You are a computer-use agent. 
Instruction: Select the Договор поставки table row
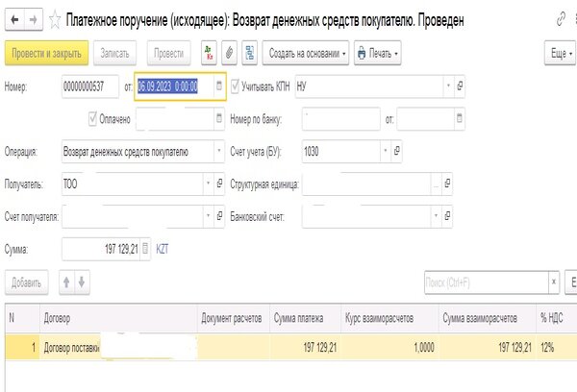(x=115, y=345)
